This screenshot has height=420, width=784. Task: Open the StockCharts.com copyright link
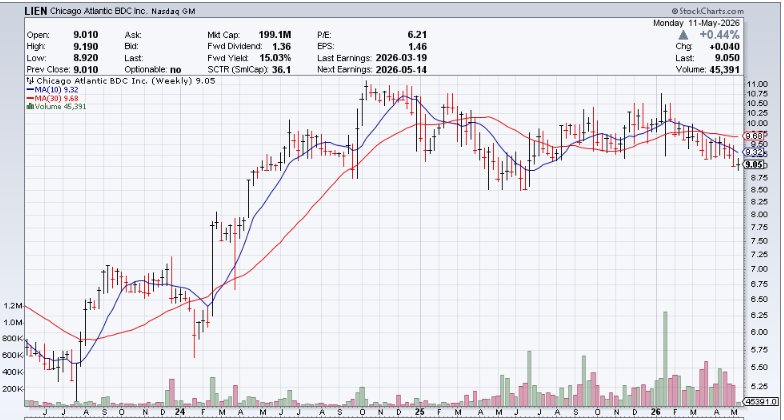pyautogui.click(x=708, y=11)
